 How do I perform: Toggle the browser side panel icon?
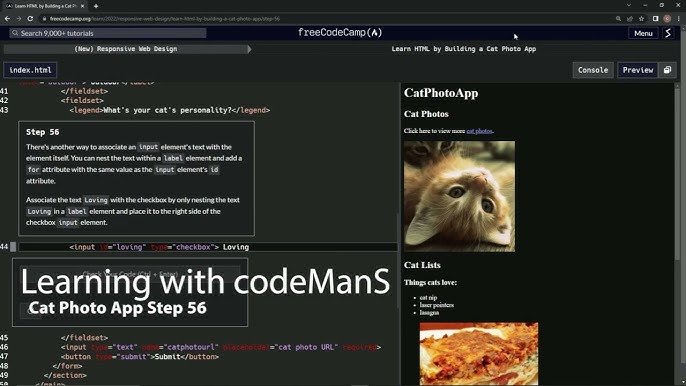[655, 19]
